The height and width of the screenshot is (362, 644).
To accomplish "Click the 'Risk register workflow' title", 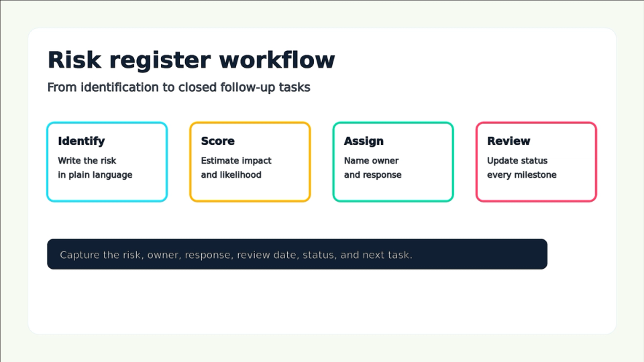I will coord(191,60).
